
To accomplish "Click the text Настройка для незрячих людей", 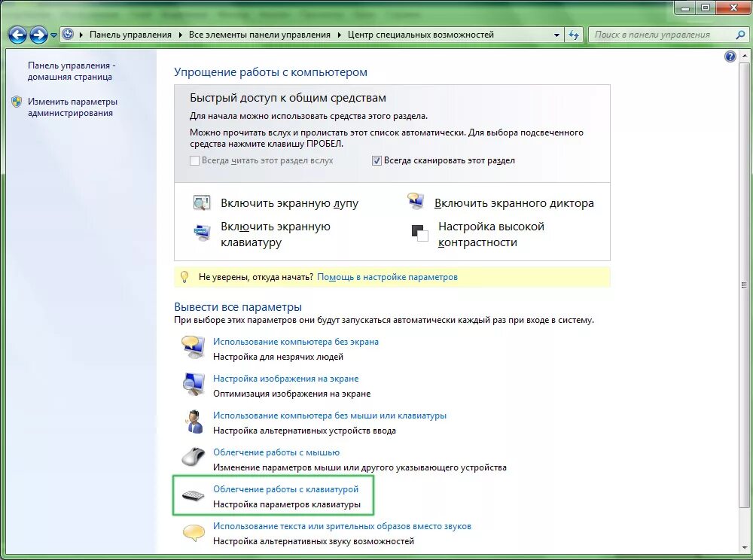I will [x=278, y=357].
